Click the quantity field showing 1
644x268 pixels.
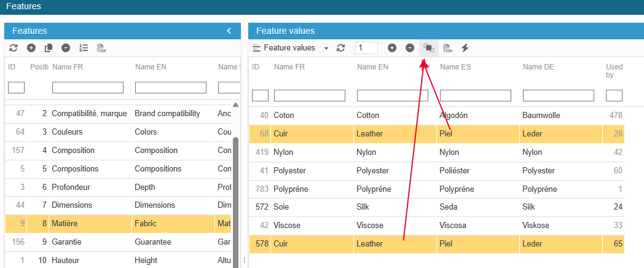pyautogui.click(x=366, y=48)
